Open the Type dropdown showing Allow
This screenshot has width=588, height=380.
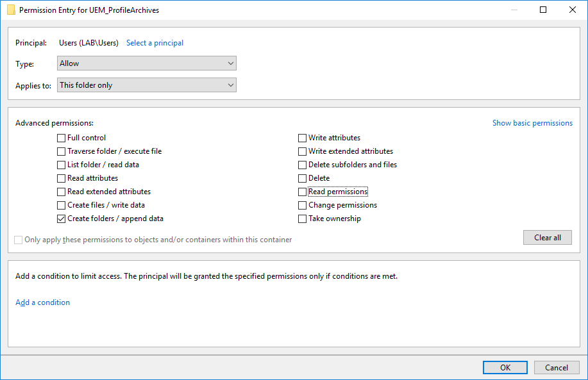(x=147, y=63)
